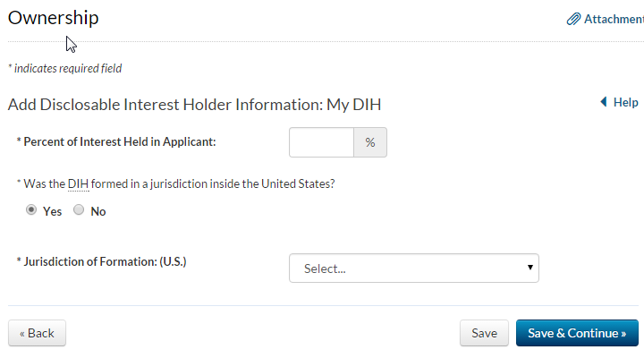Image resolution: width=644 pixels, height=358 pixels.
Task: Click the bold "Yes" option label
Action: coord(52,211)
